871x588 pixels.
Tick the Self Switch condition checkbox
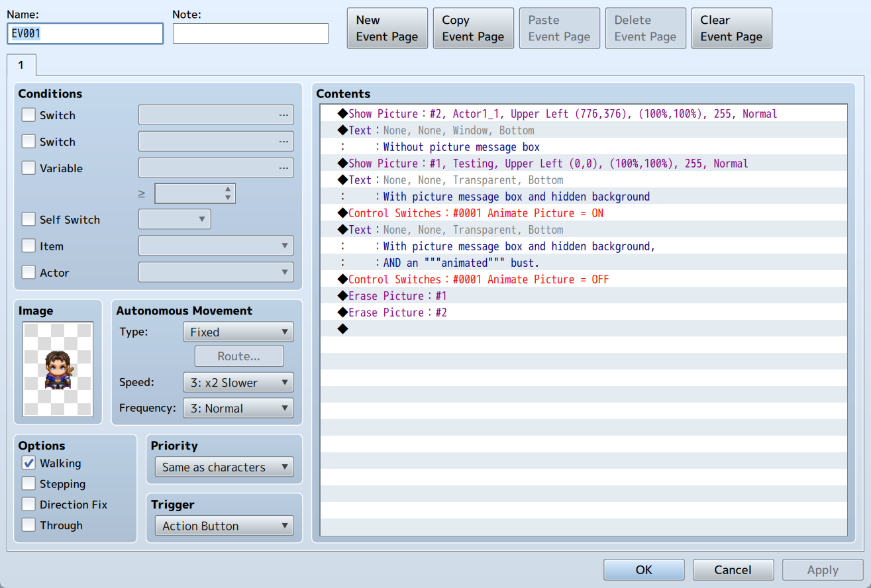[x=28, y=219]
